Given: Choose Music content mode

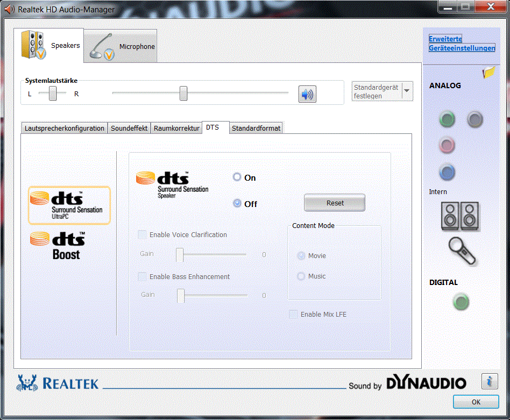Looking at the screenshot, I should pyautogui.click(x=301, y=276).
